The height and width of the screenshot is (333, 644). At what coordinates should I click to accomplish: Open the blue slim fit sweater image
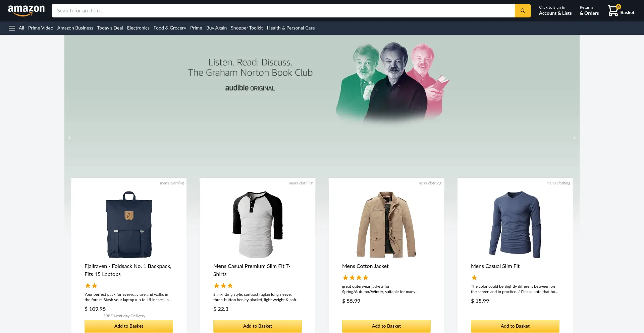click(x=515, y=224)
